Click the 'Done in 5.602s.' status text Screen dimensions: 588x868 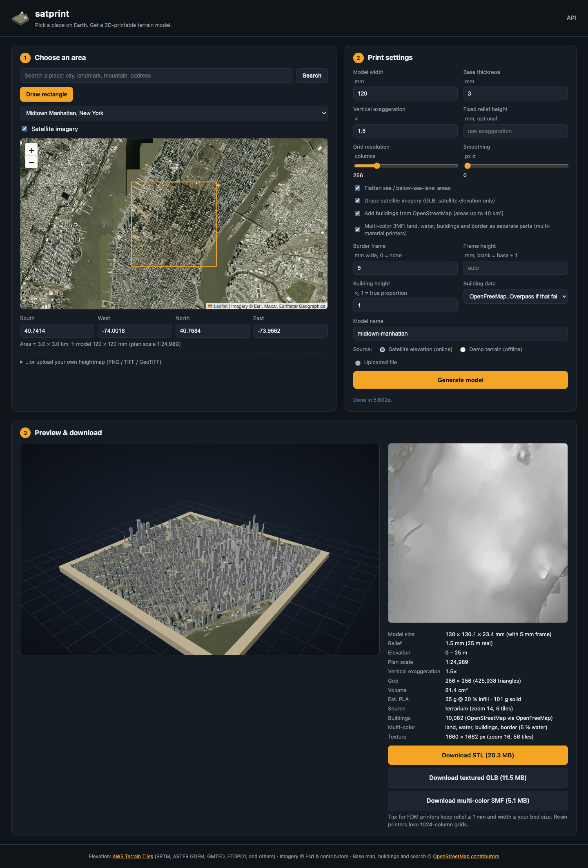tap(372, 400)
